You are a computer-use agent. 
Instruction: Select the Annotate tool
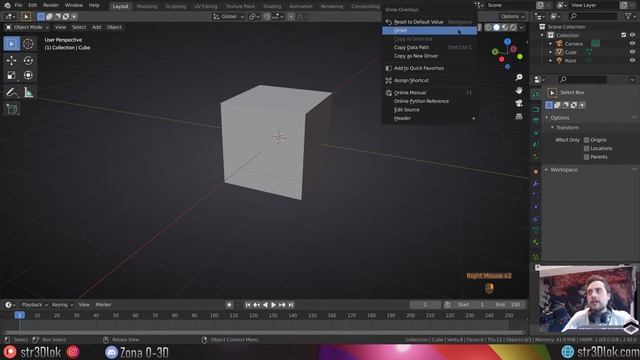tap(11, 92)
